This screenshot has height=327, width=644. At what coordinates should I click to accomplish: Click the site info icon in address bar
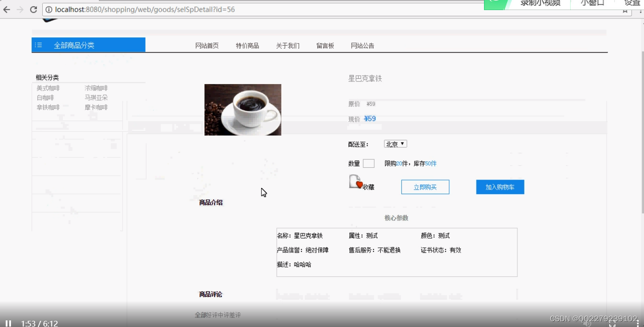(48, 9)
